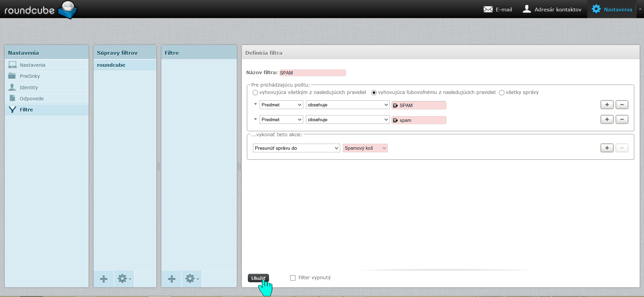
Task: Add a new filter set with plus icon
Action: (104, 279)
